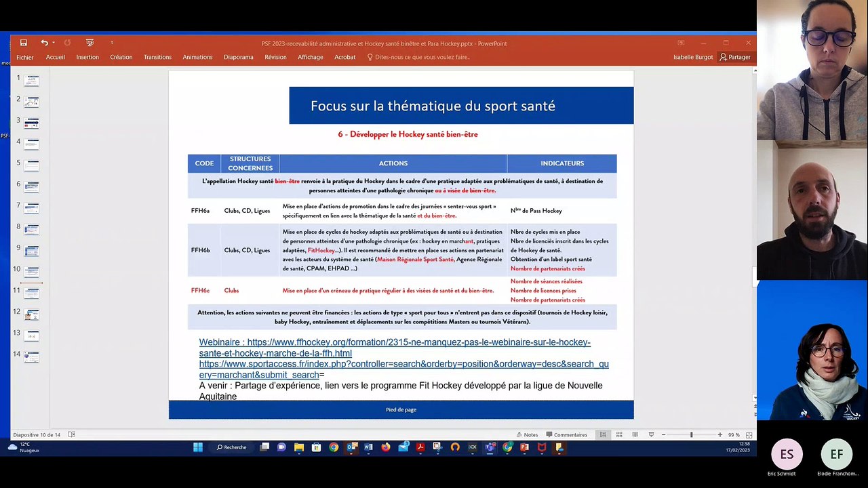Fit slide to current window icon
Viewport: 868px width, 488px height.
(749, 434)
